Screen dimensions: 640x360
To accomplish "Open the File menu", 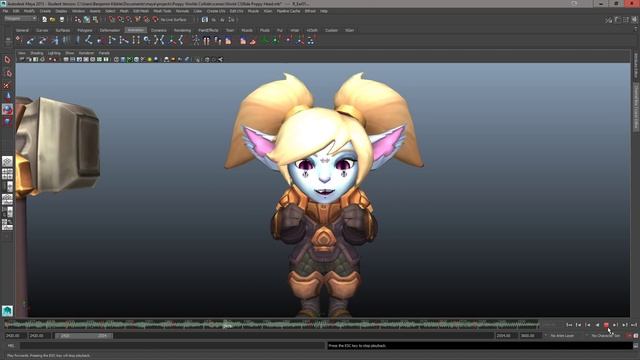I will (x=5, y=11).
